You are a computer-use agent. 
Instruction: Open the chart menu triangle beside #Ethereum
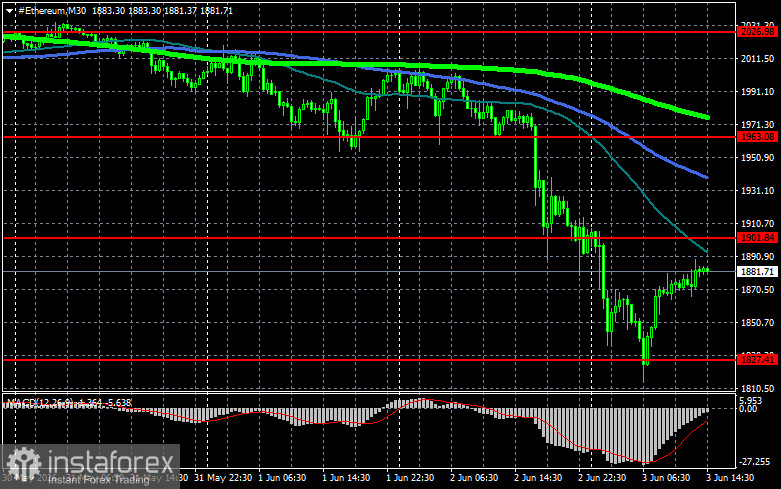pos(9,10)
